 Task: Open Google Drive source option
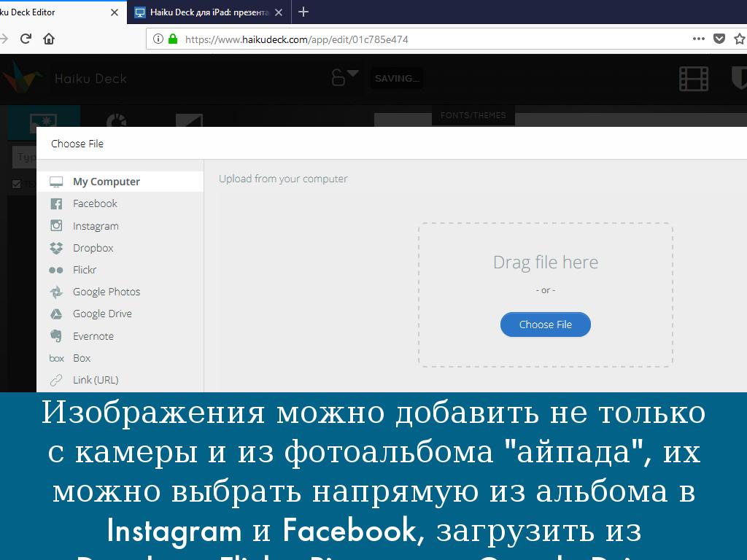coord(102,314)
